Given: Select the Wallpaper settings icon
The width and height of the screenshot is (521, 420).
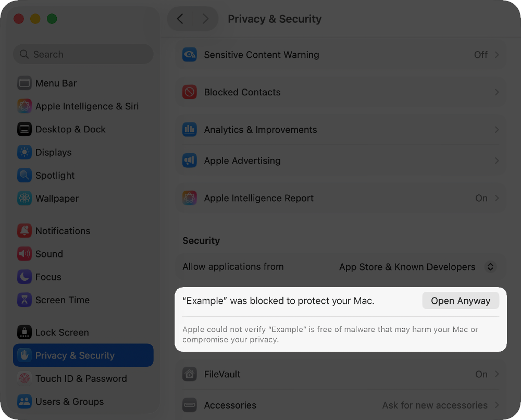Looking at the screenshot, I should 24,199.
